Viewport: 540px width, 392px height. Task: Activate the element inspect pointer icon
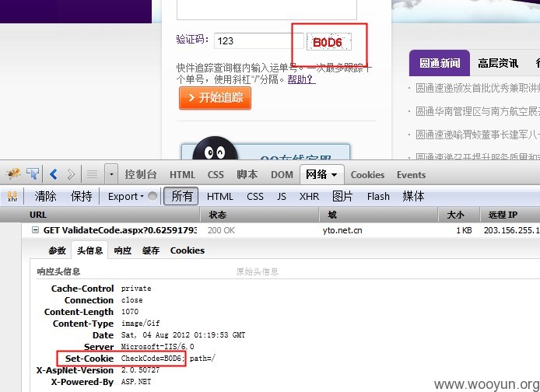tap(33, 173)
